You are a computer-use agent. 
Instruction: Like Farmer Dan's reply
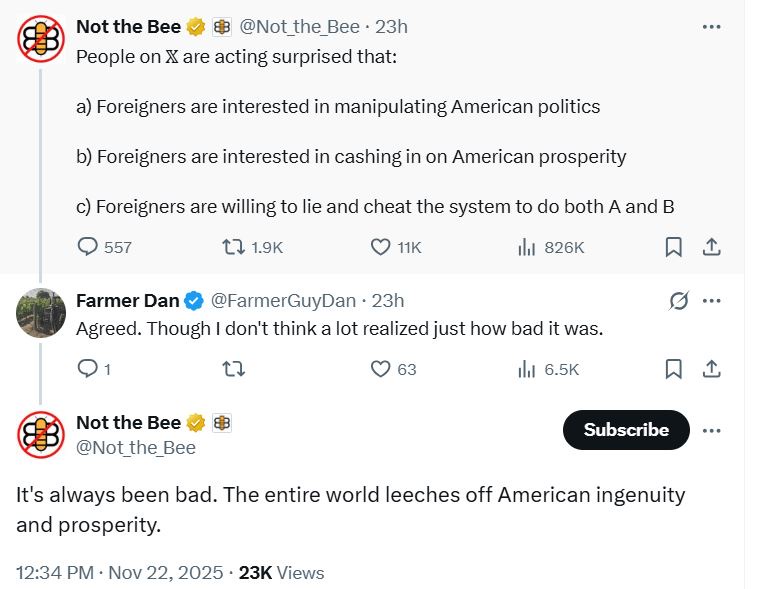381,369
